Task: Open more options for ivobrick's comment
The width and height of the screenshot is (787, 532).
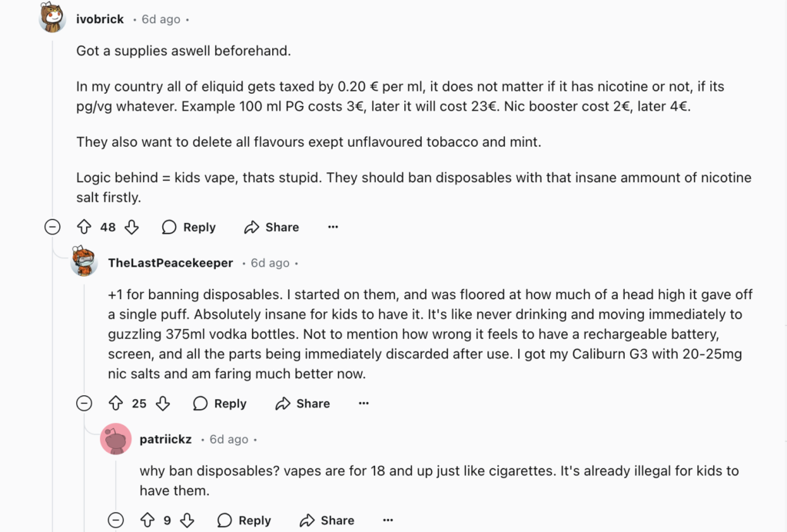Action: 332,227
